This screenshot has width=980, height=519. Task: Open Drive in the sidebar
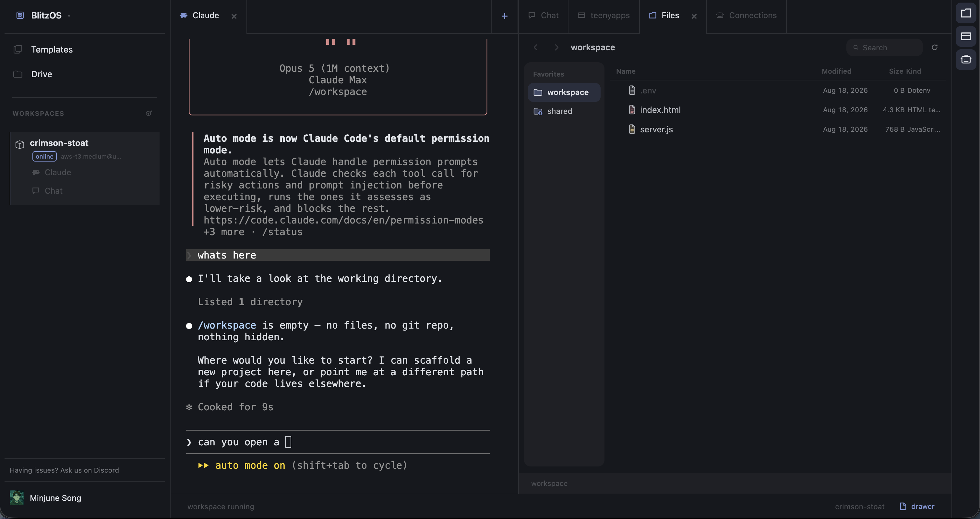pyautogui.click(x=42, y=74)
